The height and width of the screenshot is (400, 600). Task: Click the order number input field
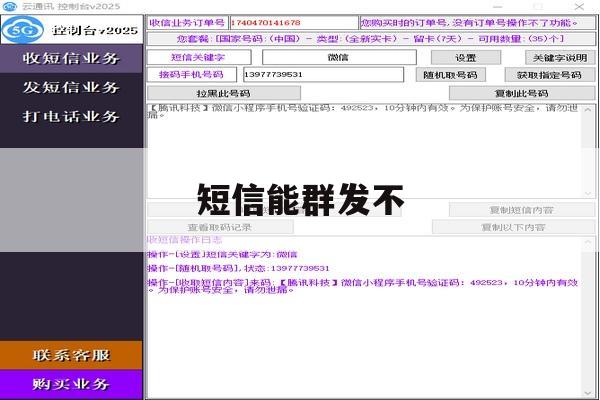[293, 23]
